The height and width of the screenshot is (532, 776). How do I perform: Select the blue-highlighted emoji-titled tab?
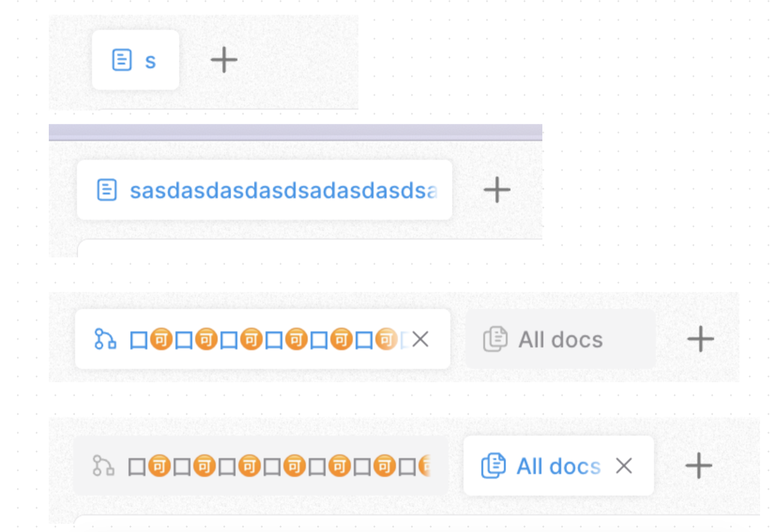[x=263, y=339]
